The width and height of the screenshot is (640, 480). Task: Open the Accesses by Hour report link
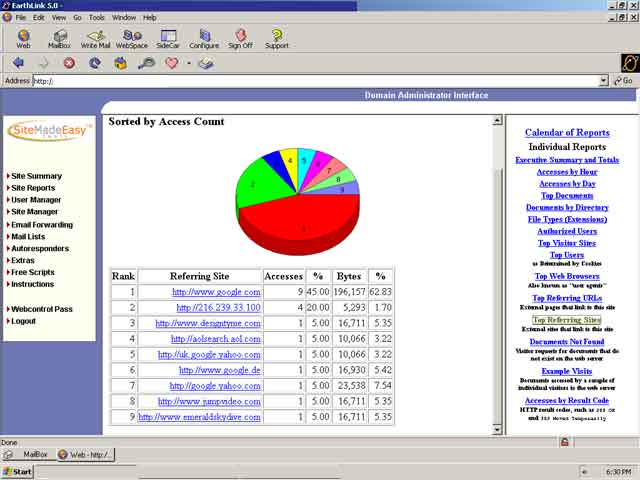[567, 172]
